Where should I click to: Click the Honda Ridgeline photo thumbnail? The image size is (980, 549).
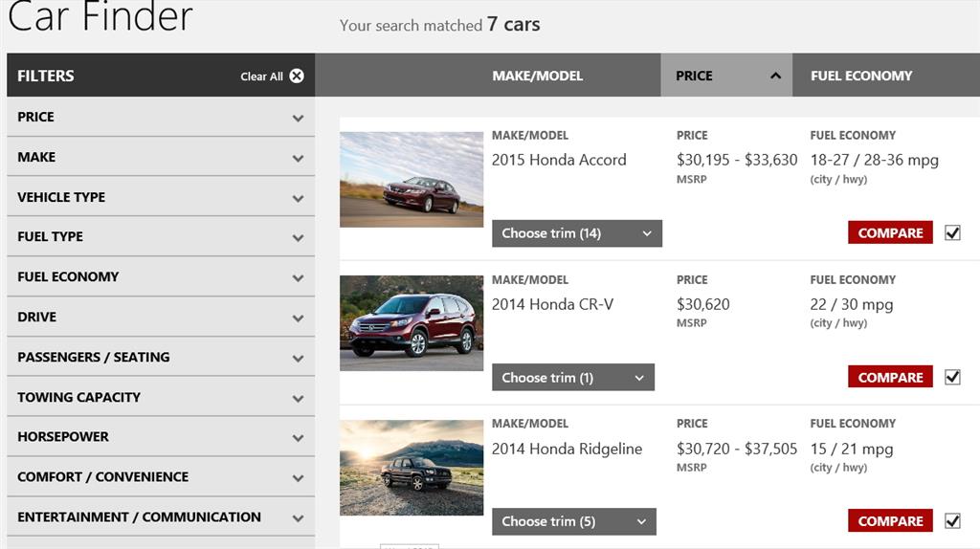[412, 467]
